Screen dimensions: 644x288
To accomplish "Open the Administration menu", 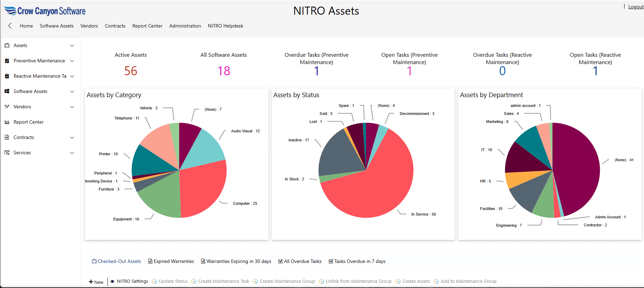I will pyautogui.click(x=185, y=26).
